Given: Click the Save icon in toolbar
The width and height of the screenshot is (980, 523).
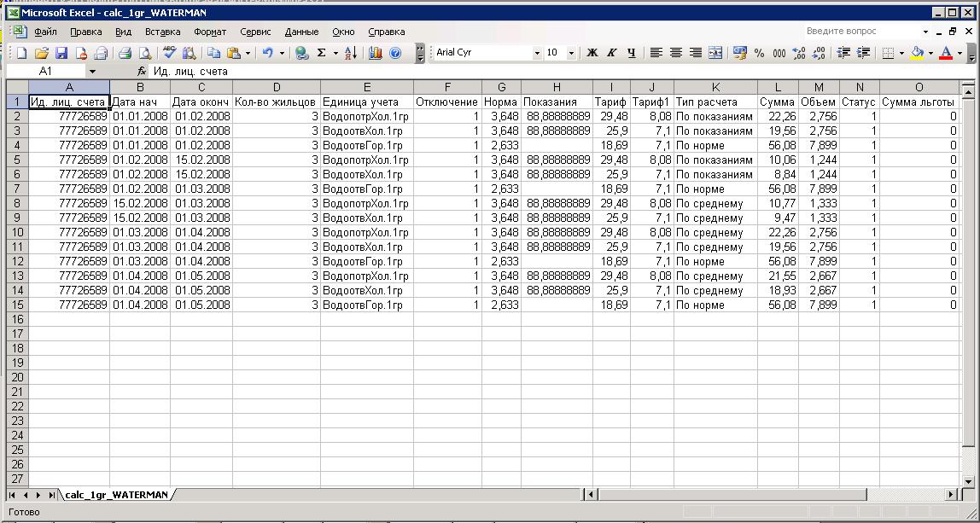Looking at the screenshot, I should [x=61, y=53].
